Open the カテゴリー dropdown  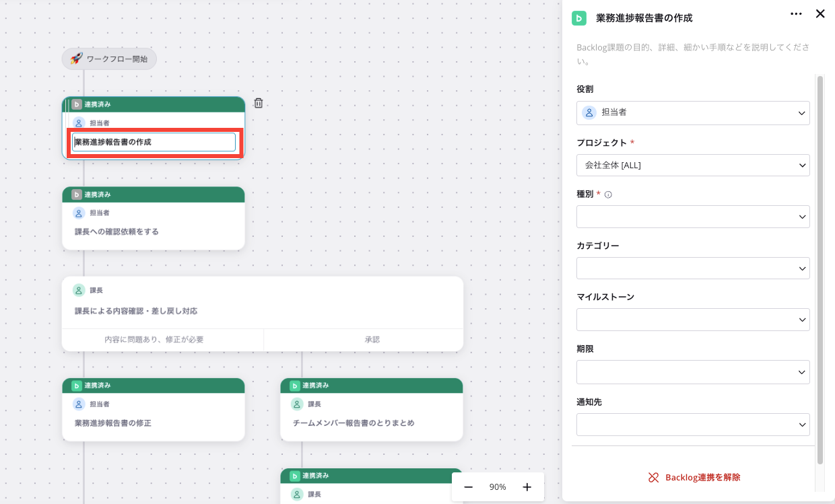(x=693, y=268)
